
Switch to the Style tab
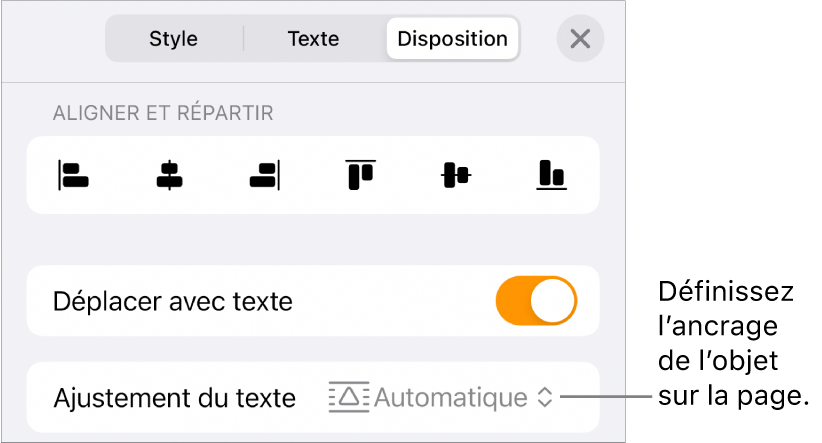coord(173,39)
